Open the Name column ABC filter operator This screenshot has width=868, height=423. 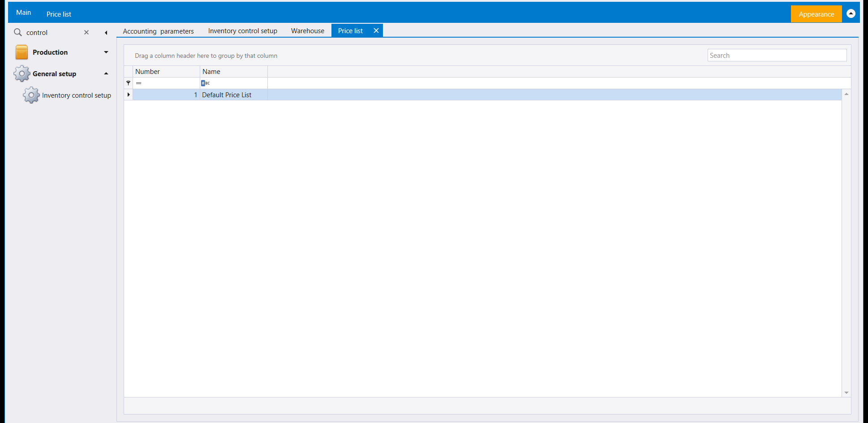tap(206, 83)
